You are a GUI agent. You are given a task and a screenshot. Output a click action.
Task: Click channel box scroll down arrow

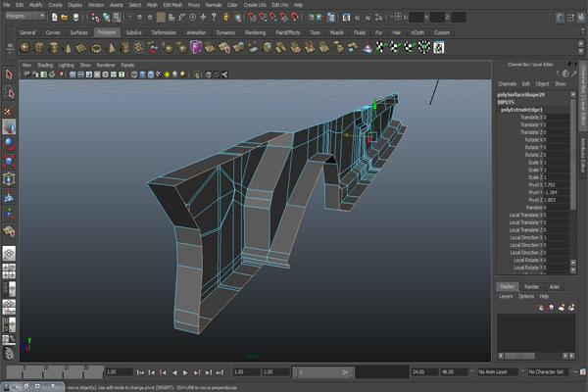[572, 269]
